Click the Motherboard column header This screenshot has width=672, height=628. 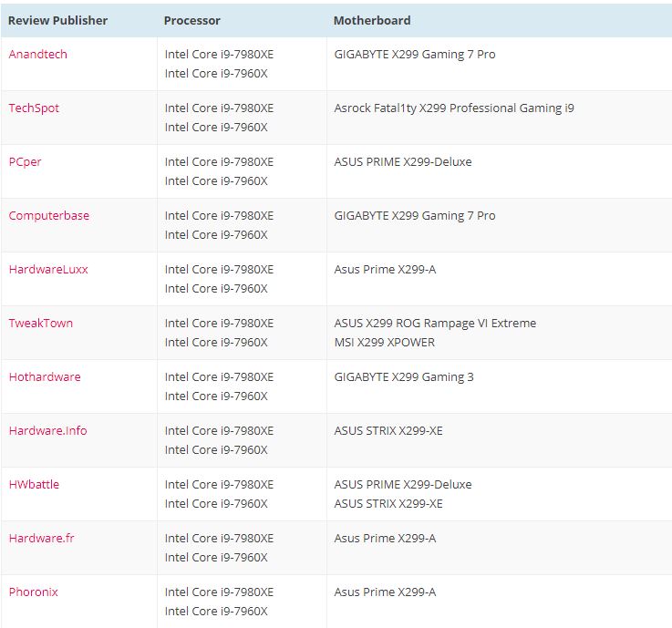pyautogui.click(x=371, y=20)
